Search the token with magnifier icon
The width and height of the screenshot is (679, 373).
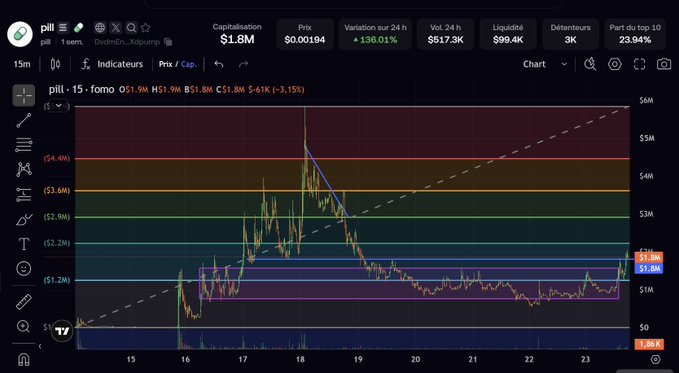point(131,28)
